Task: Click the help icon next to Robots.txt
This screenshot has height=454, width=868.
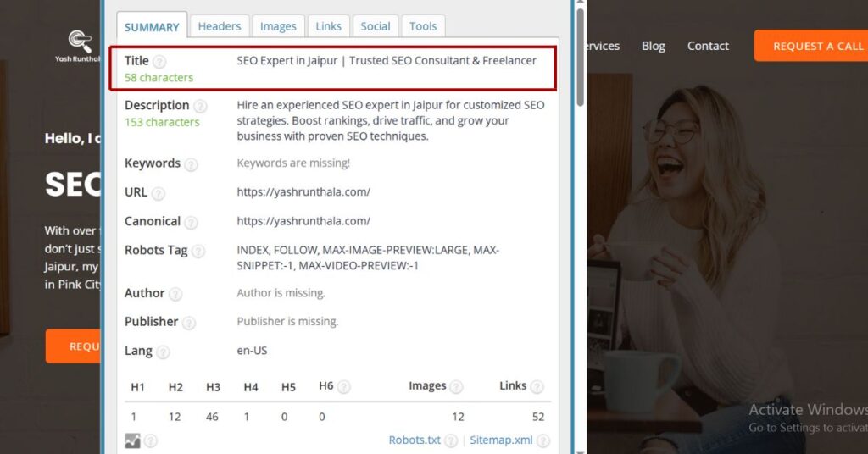Action: pyautogui.click(x=451, y=440)
